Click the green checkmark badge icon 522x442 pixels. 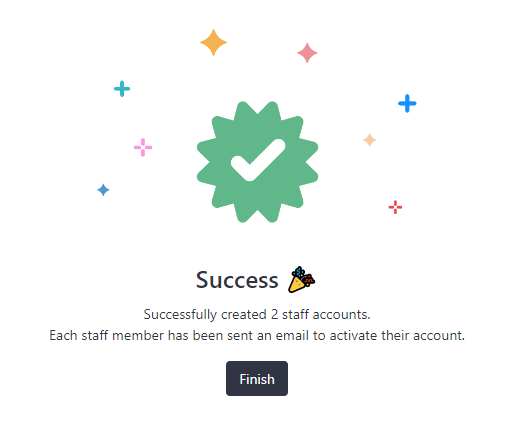(x=257, y=162)
